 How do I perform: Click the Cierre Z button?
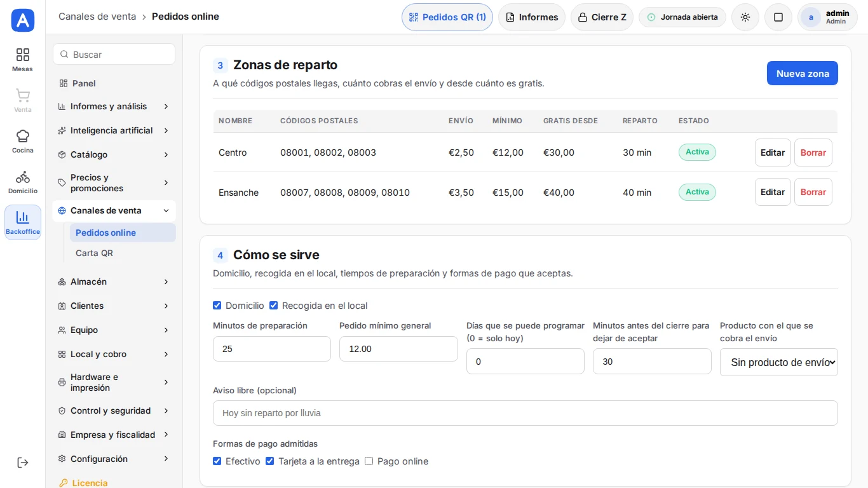tap(602, 17)
